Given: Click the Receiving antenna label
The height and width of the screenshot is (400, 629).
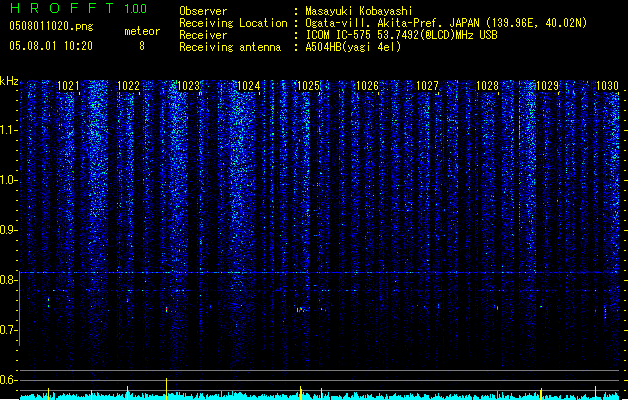Looking at the screenshot, I should 230,47.
